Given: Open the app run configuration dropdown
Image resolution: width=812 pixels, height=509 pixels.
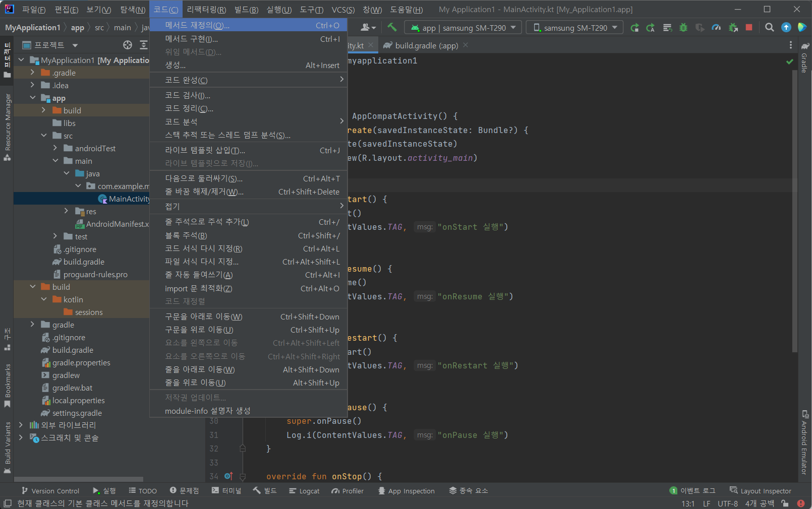Looking at the screenshot, I should coord(463,28).
